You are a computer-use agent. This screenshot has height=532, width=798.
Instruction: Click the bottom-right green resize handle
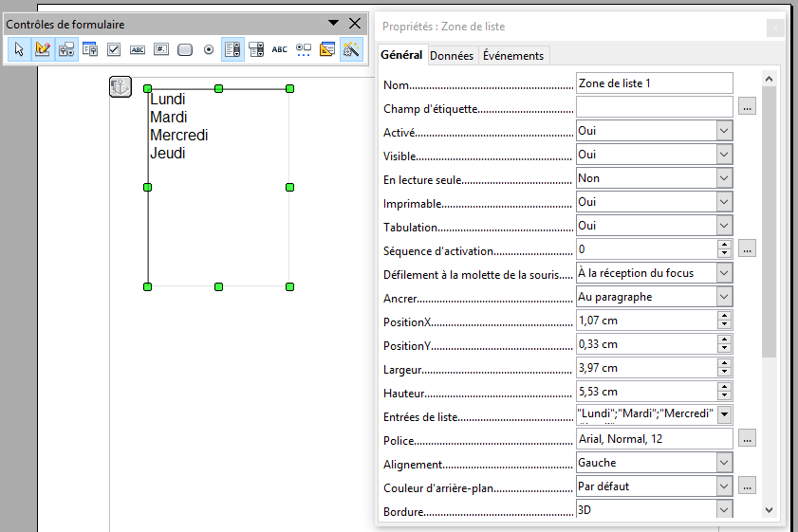[290, 286]
